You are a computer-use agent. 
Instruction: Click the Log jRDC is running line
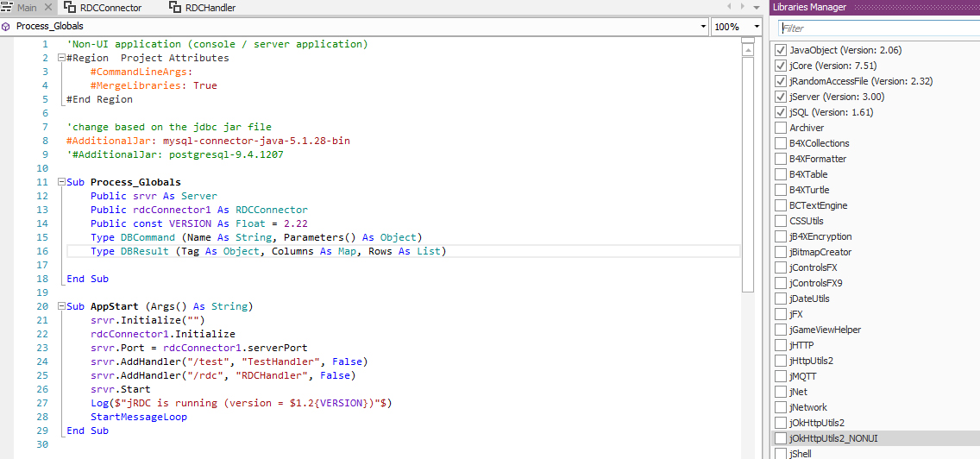pyautogui.click(x=241, y=403)
